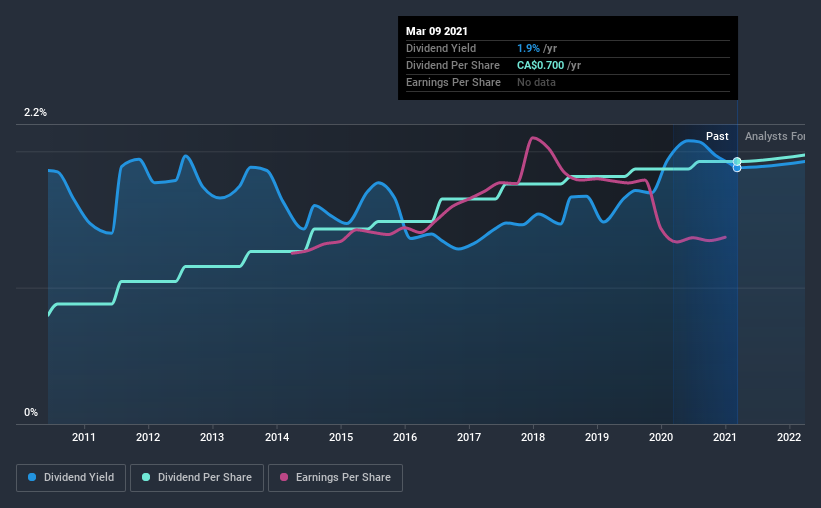Select the 2019 axis label
This screenshot has width=821, height=508.
coord(597,437)
